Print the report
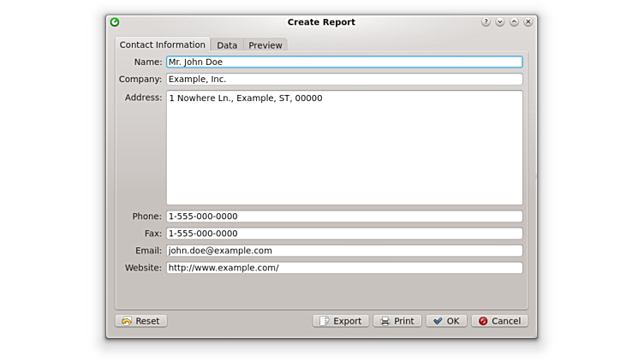 [x=397, y=321]
